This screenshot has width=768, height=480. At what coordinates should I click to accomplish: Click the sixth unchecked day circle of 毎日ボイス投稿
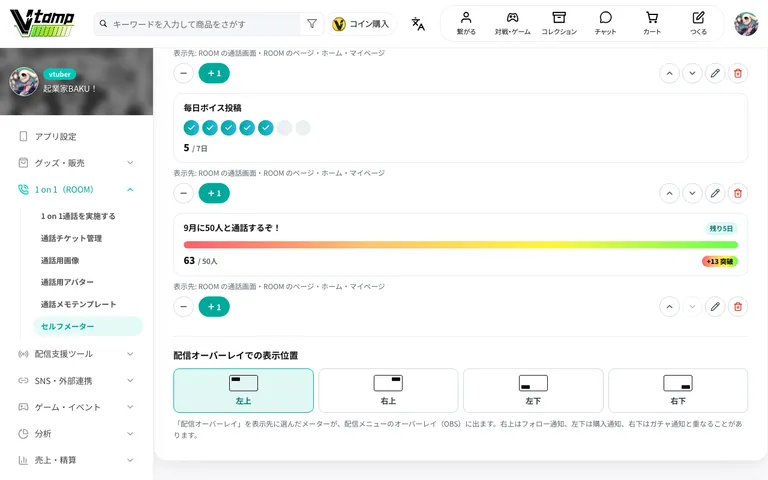click(x=284, y=128)
